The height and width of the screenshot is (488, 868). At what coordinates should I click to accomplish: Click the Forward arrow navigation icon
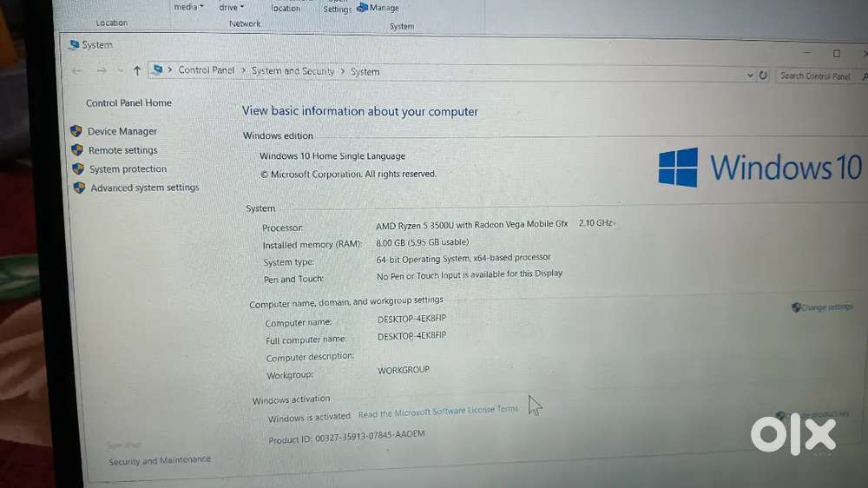pos(101,70)
